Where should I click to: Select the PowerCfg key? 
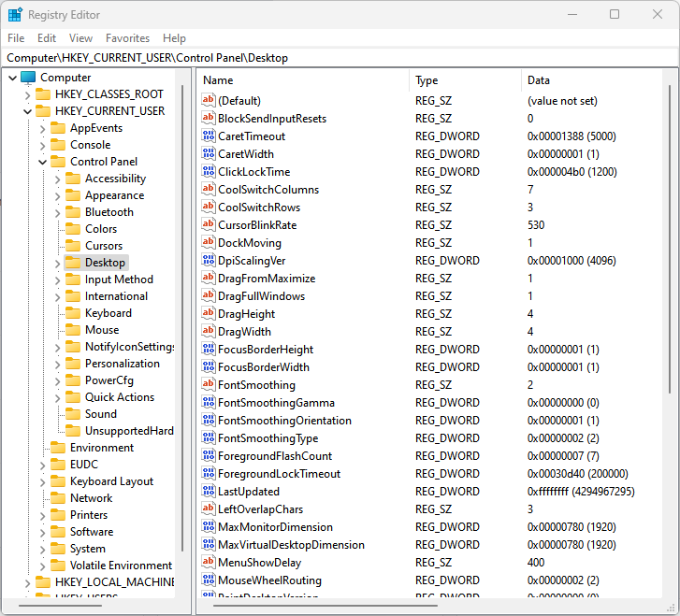click(109, 380)
